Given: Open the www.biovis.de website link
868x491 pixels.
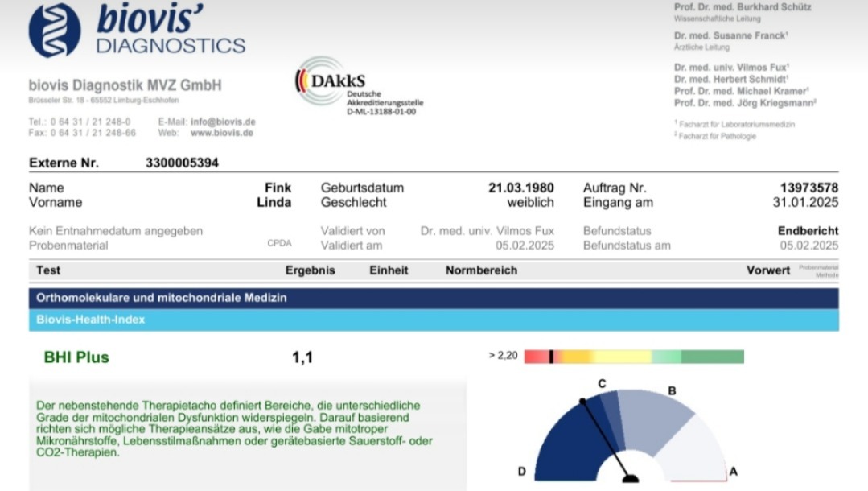Looking at the screenshot, I should coord(222,133).
